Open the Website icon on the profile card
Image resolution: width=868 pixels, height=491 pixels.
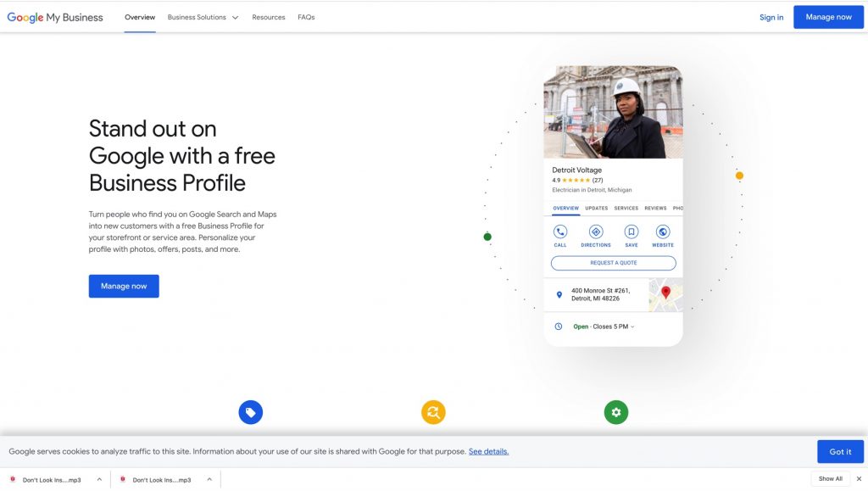662,232
